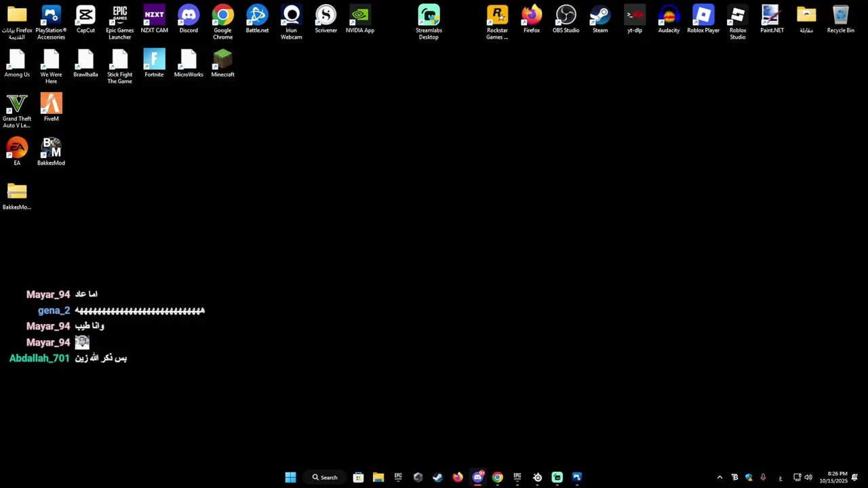Image resolution: width=868 pixels, height=488 pixels.
Task: Expand the hidden system tray icons
Action: [x=719, y=477]
